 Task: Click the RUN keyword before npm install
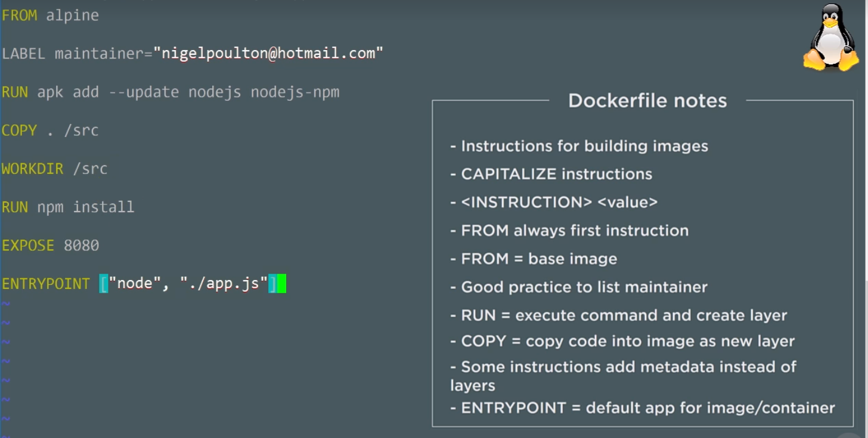[15, 207]
